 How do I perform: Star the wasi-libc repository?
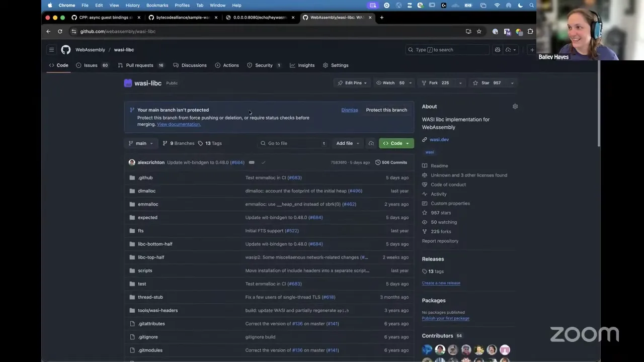487,83
